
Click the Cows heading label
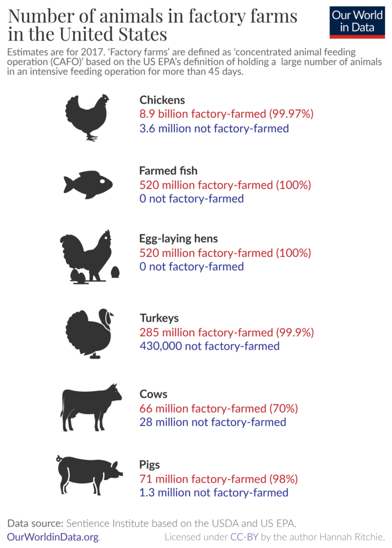pos(153,394)
